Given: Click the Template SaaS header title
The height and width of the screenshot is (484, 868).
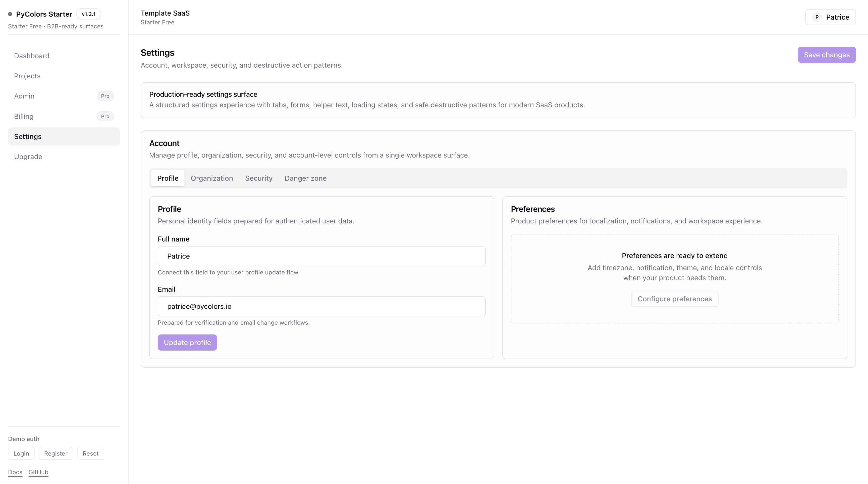Looking at the screenshot, I should pos(165,13).
